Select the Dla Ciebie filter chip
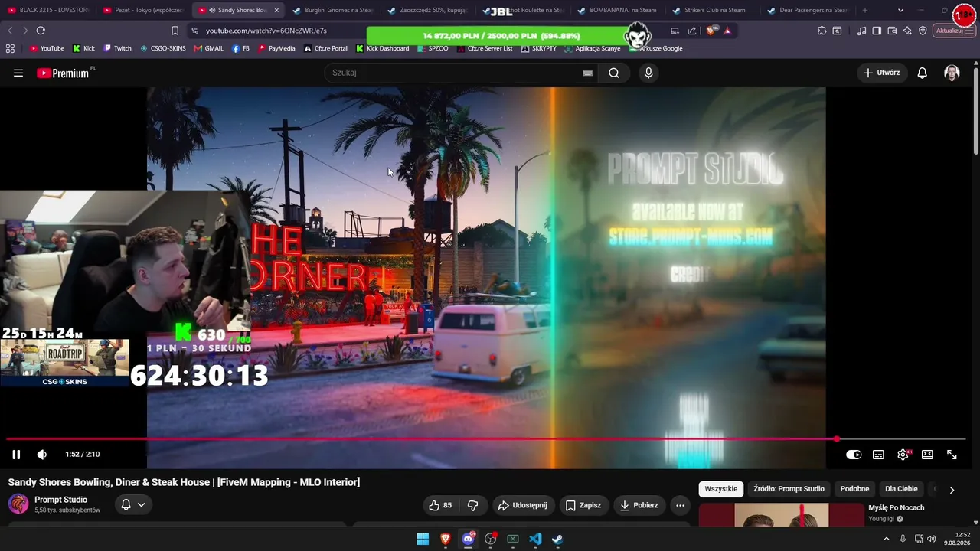980x551 pixels. point(901,489)
